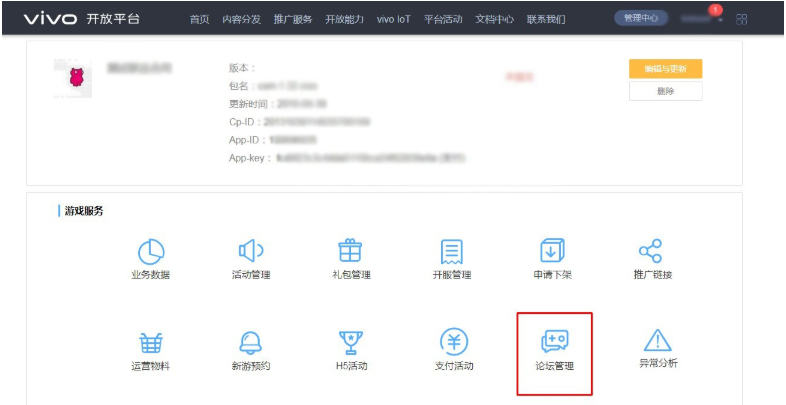Go to 首页 in the navigation bar
786x405 pixels.
200,20
